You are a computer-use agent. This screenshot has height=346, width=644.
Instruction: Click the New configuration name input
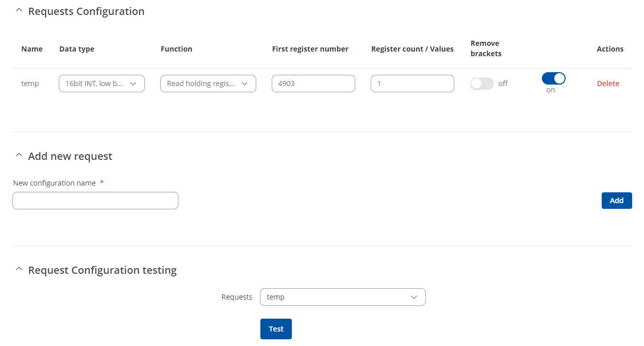click(x=95, y=201)
